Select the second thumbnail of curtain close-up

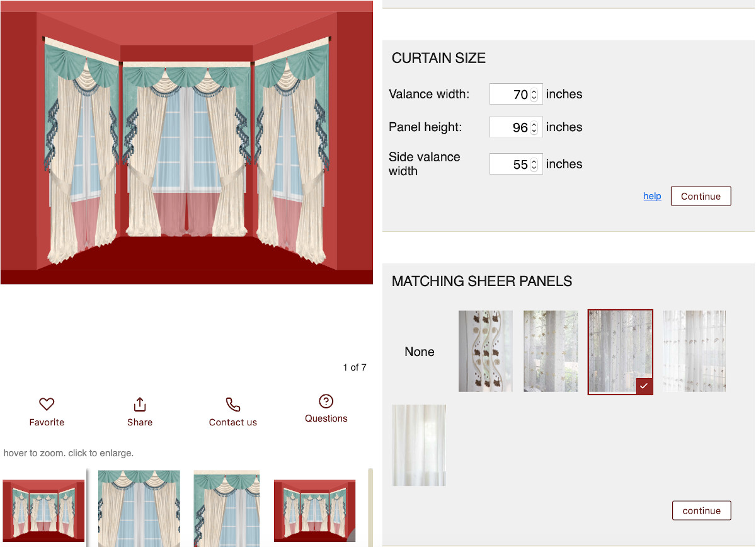point(139,508)
